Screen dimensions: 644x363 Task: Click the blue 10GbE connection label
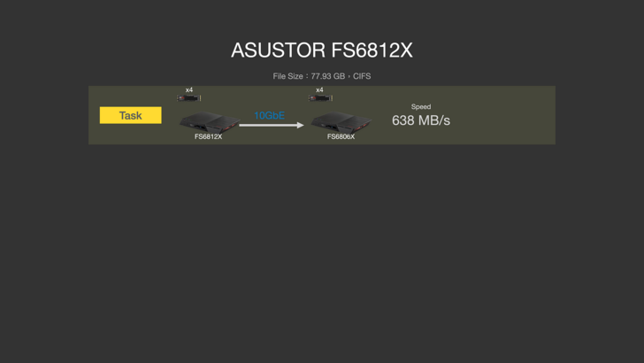(270, 115)
